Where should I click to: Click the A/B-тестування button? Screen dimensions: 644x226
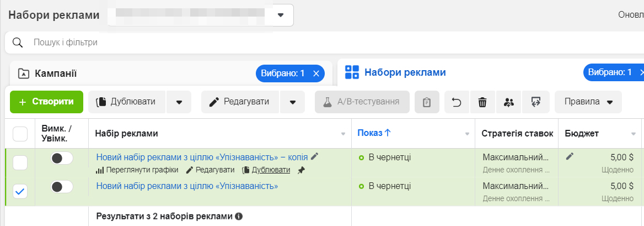click(362, 102)
